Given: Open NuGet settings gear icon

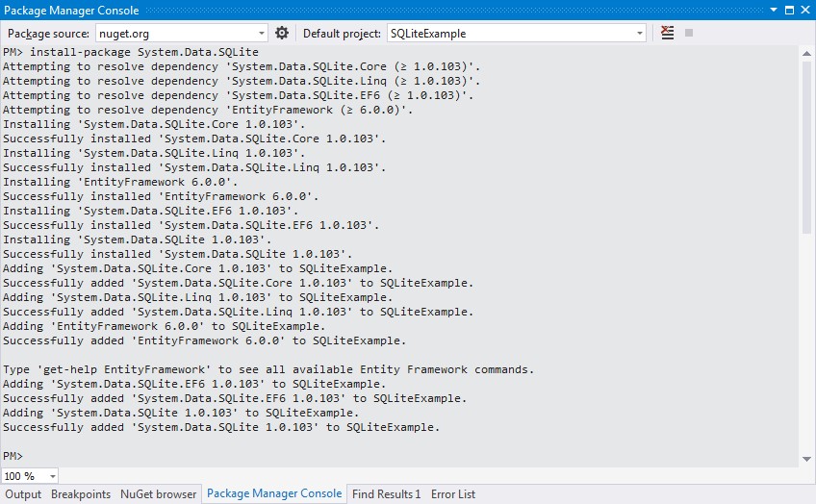Looking at the screenshot, I should pos(282,34).
